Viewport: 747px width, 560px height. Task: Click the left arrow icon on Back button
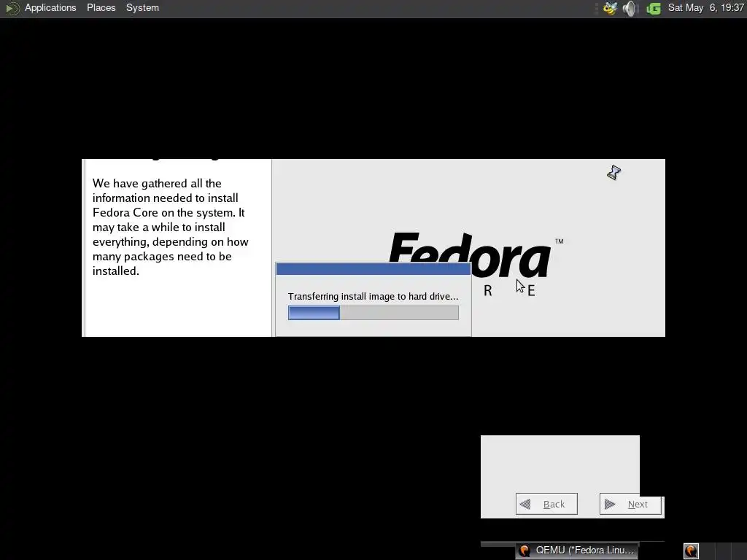coord(525,504)
